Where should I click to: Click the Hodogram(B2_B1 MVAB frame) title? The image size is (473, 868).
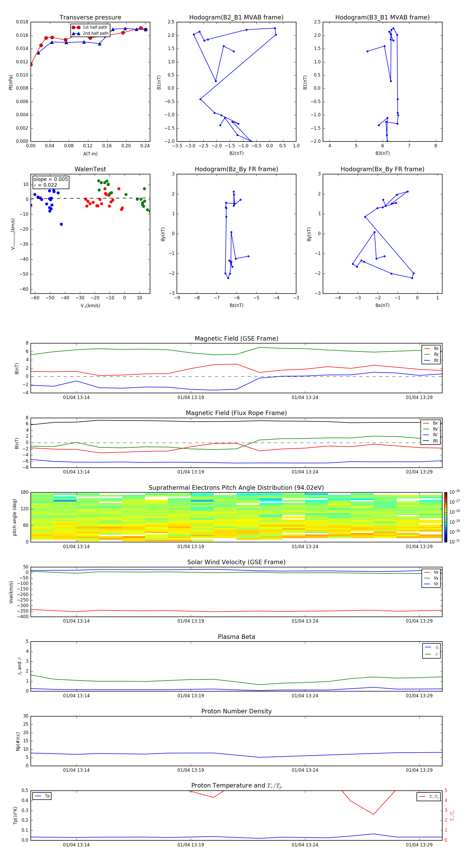click(236, 18)
